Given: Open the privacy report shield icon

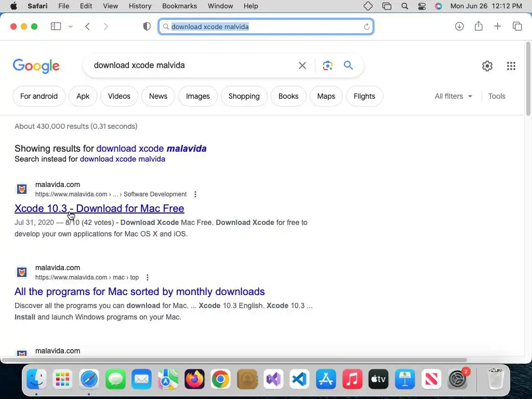Looking at the screenshot, I should click(147, 26).
